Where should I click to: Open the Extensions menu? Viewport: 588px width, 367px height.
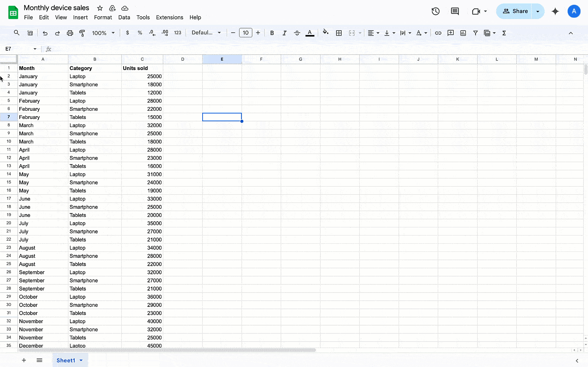170,17
